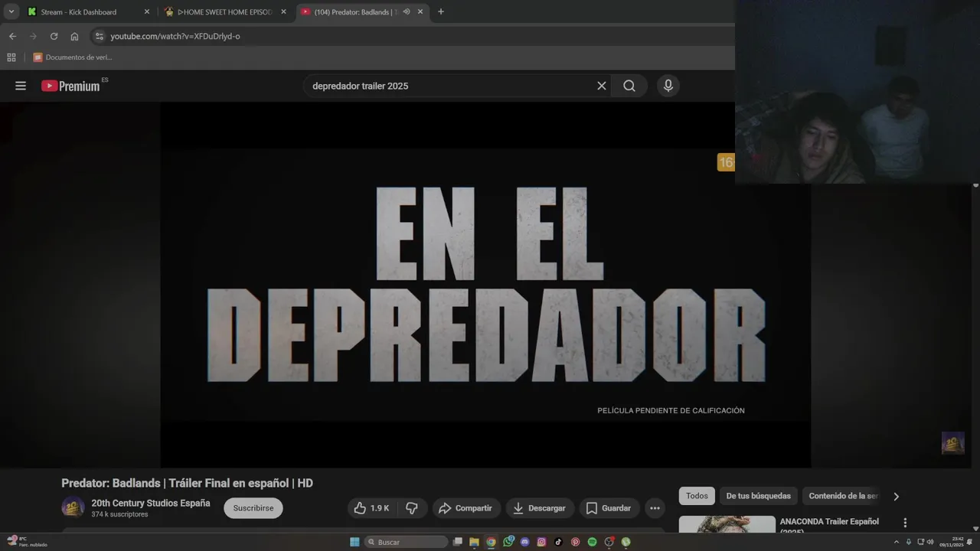Image resolution: width=980 pixels, height=551 pixels.
Task: Open Chrome from the taskbar
Action: 491,542
